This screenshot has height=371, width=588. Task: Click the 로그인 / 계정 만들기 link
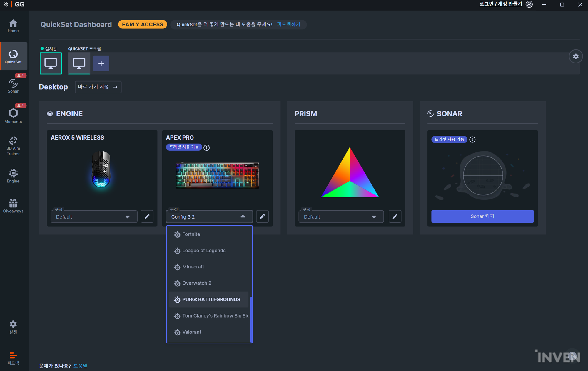(x=501, y=4)
